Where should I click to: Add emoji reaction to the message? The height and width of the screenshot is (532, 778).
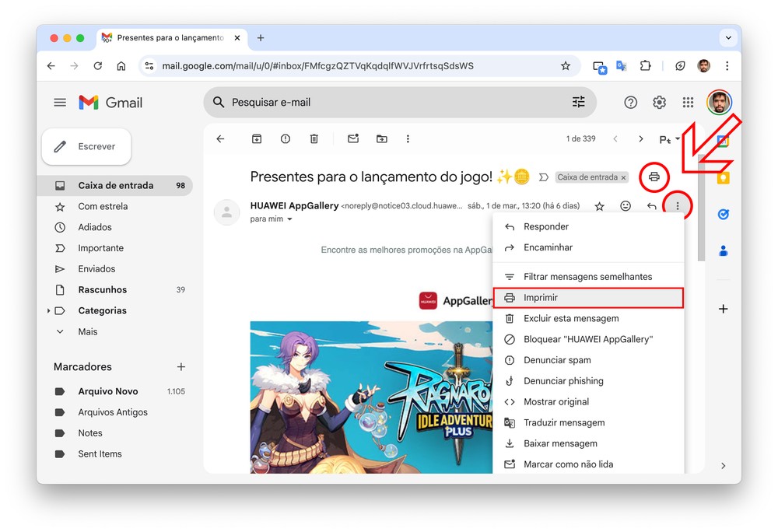pos(626,206)
